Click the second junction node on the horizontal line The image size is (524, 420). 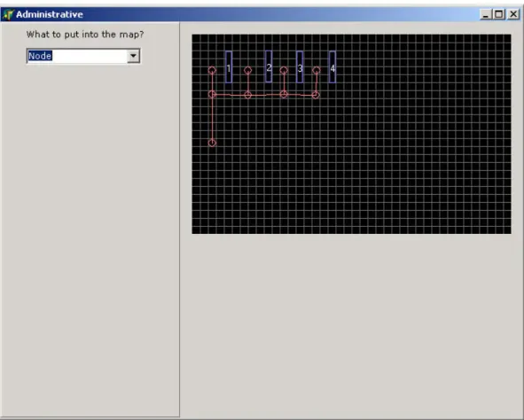click(247, 95)
